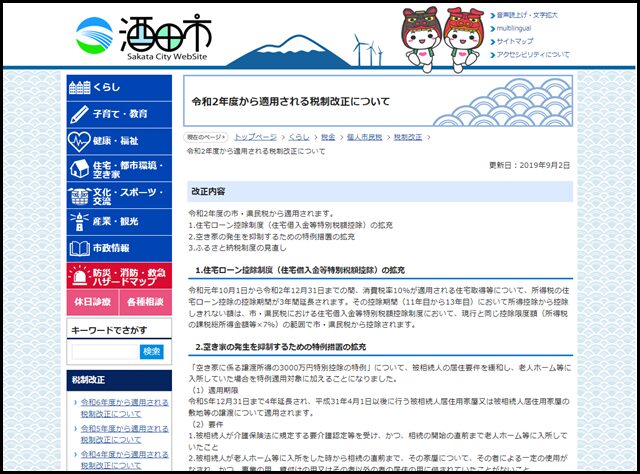Go to 税制改正 breadcrumb link
640x474 pixels.
coord(407,137)
